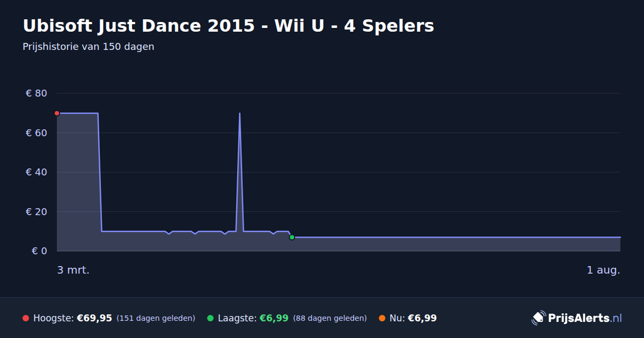Click the lowest price value €6,99 in green
The image size is (644, 338).
coord(274,318)
